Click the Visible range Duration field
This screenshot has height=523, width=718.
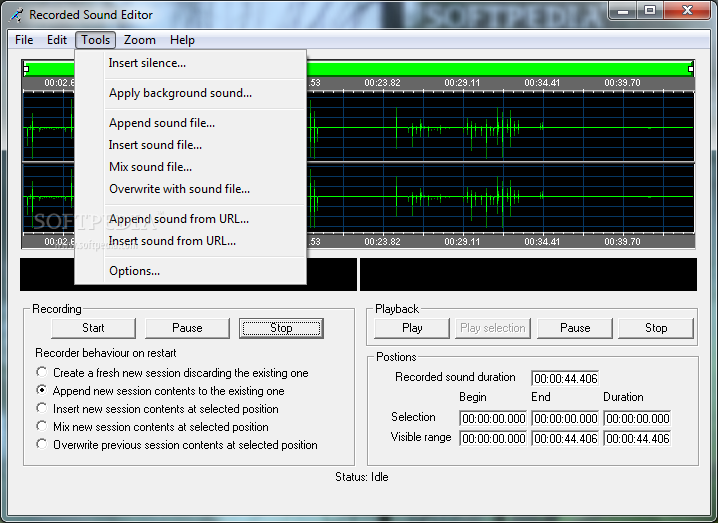[637, 439]
